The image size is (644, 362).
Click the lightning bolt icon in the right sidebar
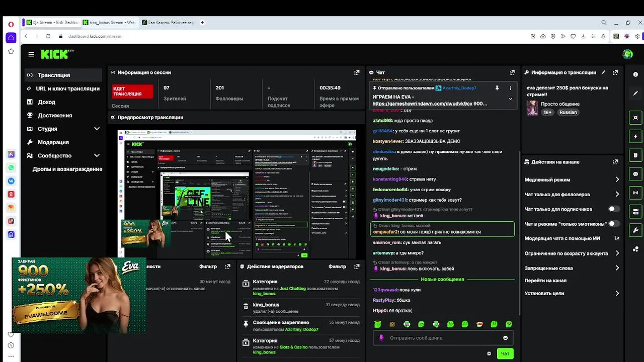click(x=635, y=136)
